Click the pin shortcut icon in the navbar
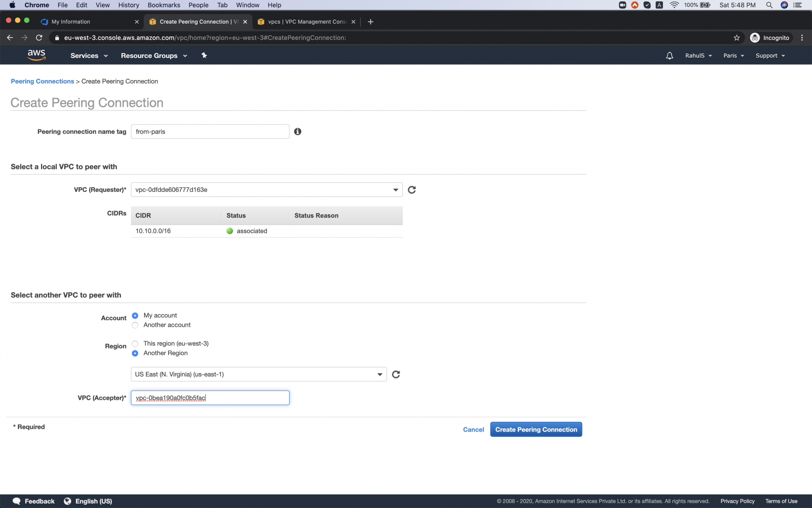The image size is (812, 508). coord(204,55)
